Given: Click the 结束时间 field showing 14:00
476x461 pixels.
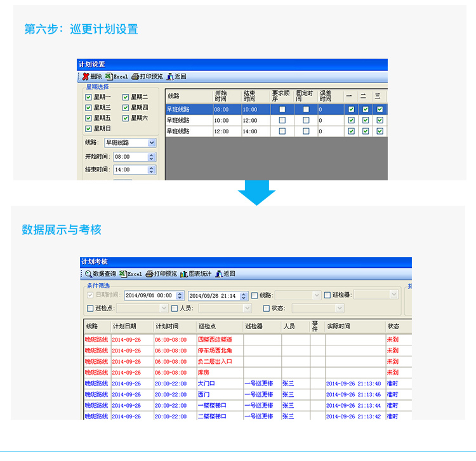Looking at the screenshot, I should [x=129, y=170].
